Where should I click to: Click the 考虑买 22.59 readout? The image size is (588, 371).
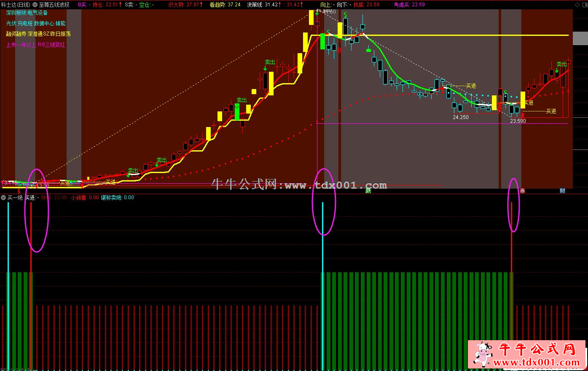[409, 5]
